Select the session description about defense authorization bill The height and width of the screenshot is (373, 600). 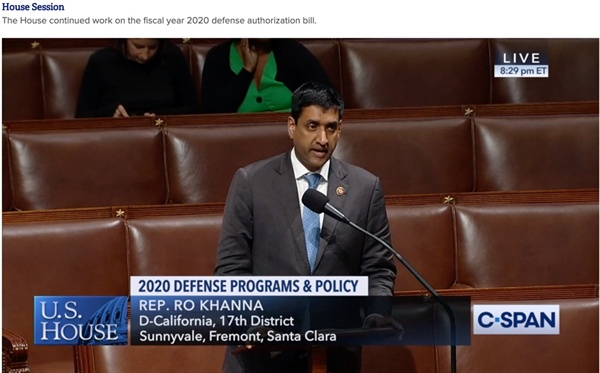click(159, 21)
